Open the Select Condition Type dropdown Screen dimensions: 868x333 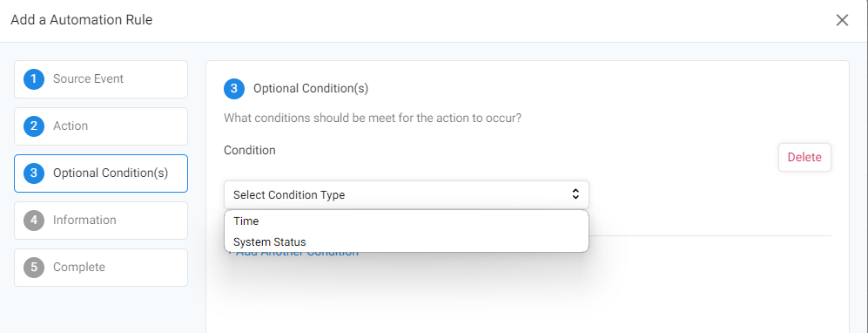[x=407, y=194]
